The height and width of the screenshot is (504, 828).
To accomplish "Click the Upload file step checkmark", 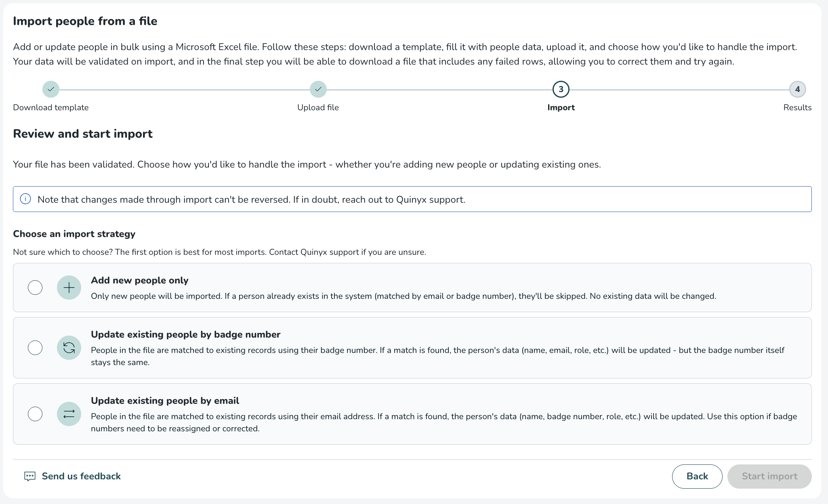I will [318, 89].
